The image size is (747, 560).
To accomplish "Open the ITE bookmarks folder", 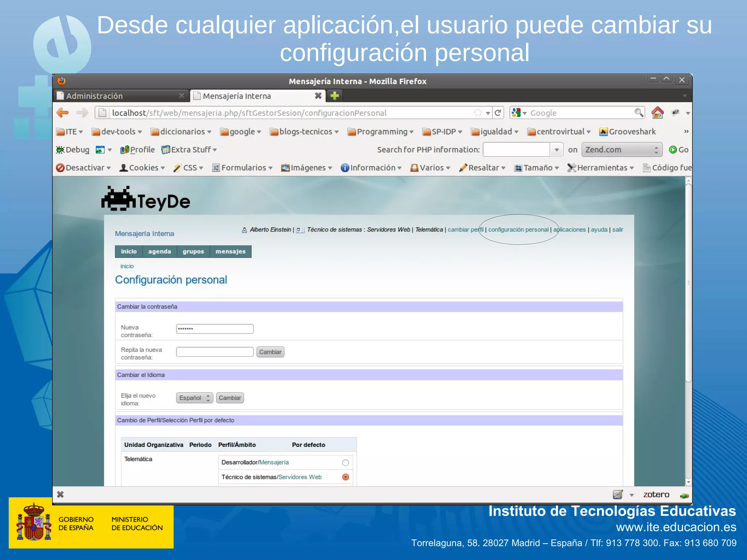I will [x=69, y=132].
